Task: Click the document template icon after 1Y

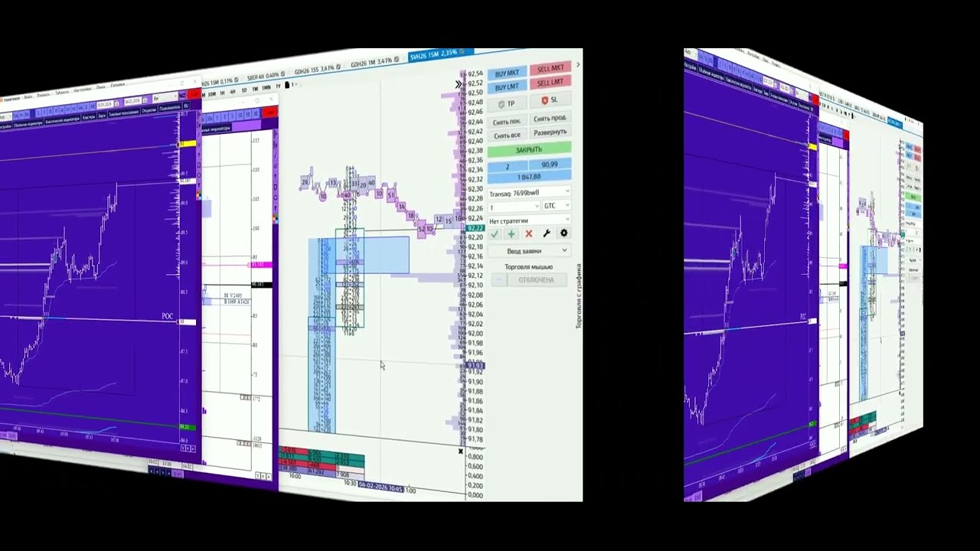Action: coord(288,85)
